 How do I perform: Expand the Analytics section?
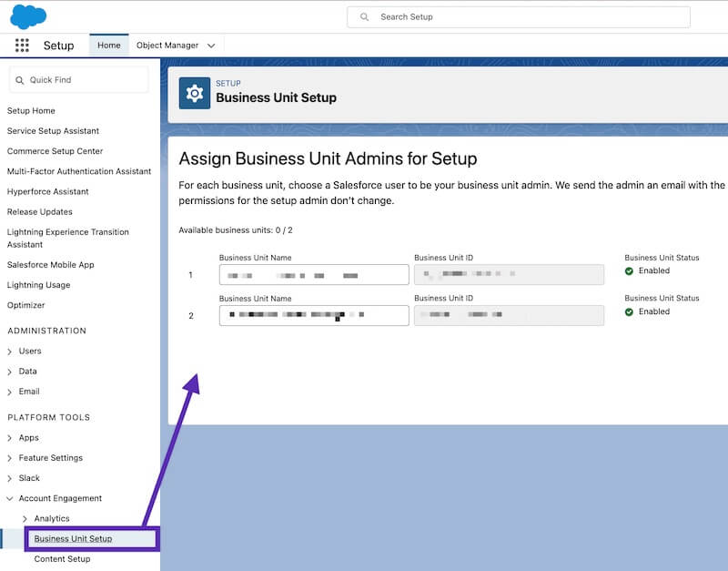25,518
